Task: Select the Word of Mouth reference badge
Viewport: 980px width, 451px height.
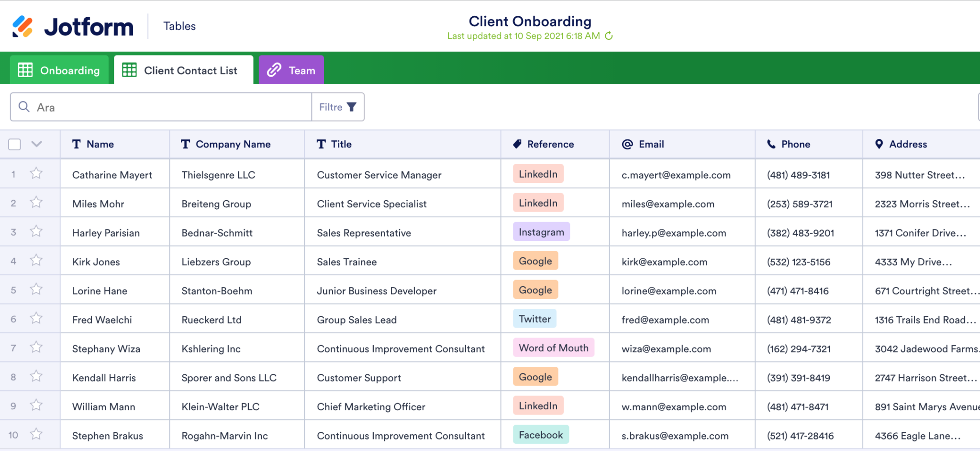Action: pos(554,348)
